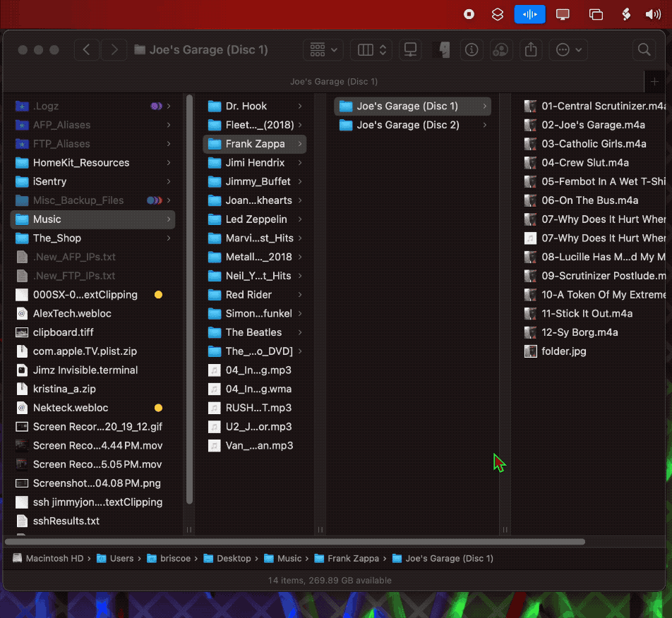Screen dimensions: 672x618
Task: Click the Metall..._2018 folder chevron
Action: click(x=299, y=257)
